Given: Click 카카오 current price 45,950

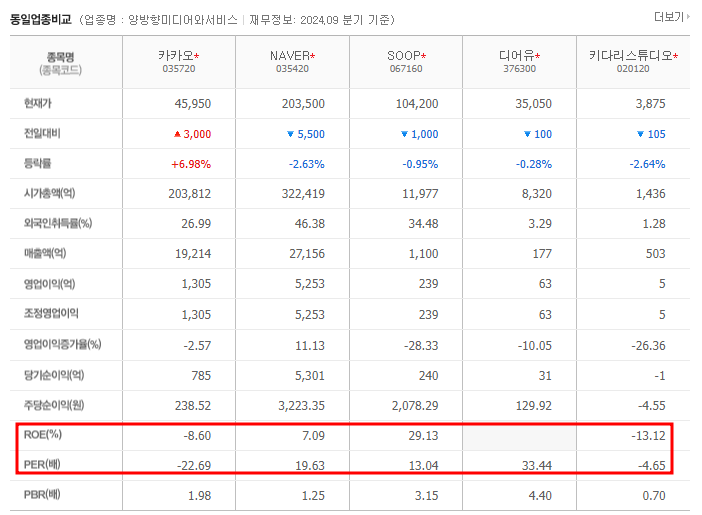Looking at the screenshot, I should pyautogui.click(x=193, y=104).
